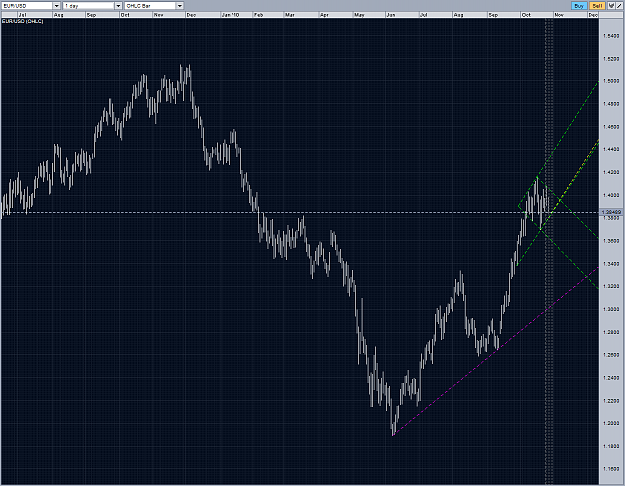Select the magenta dashed trend line
The image size is (625, 486).
495,351
